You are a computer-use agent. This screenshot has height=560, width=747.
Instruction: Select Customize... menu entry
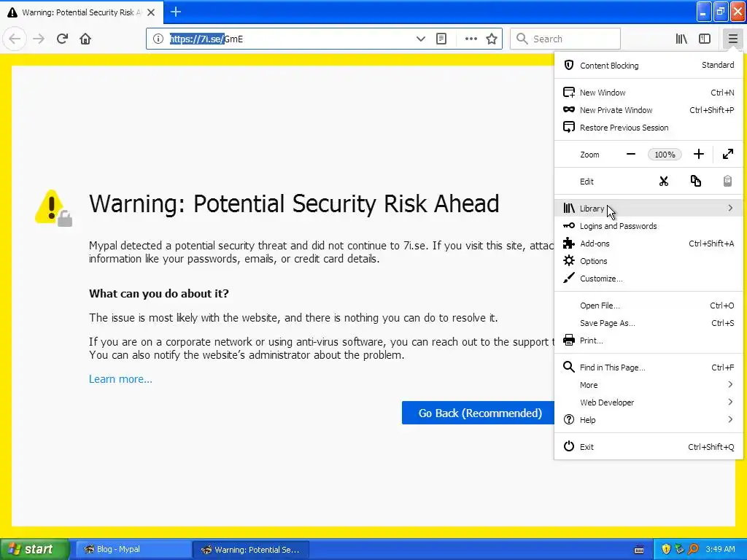649,279
